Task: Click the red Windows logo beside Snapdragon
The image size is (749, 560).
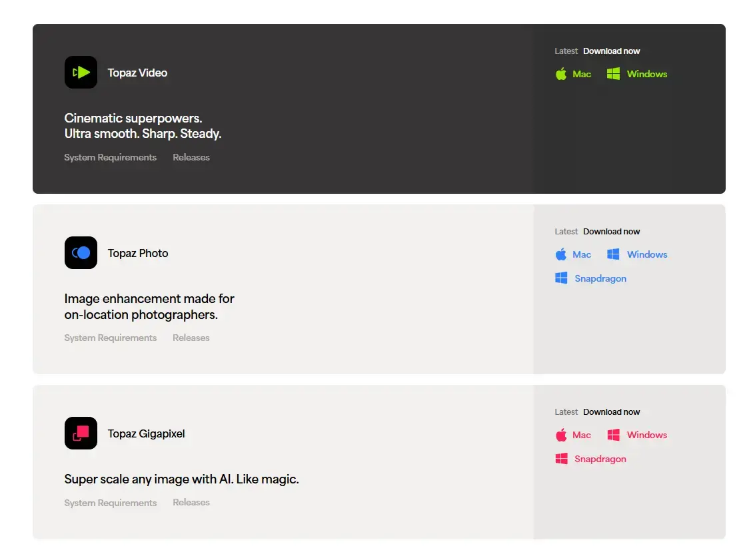Action: [561, 459]
